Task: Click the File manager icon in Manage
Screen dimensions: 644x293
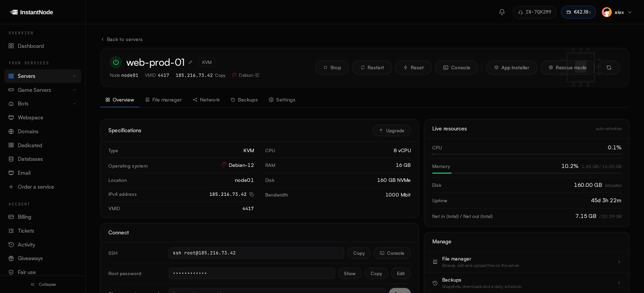Action: [435, 262]
